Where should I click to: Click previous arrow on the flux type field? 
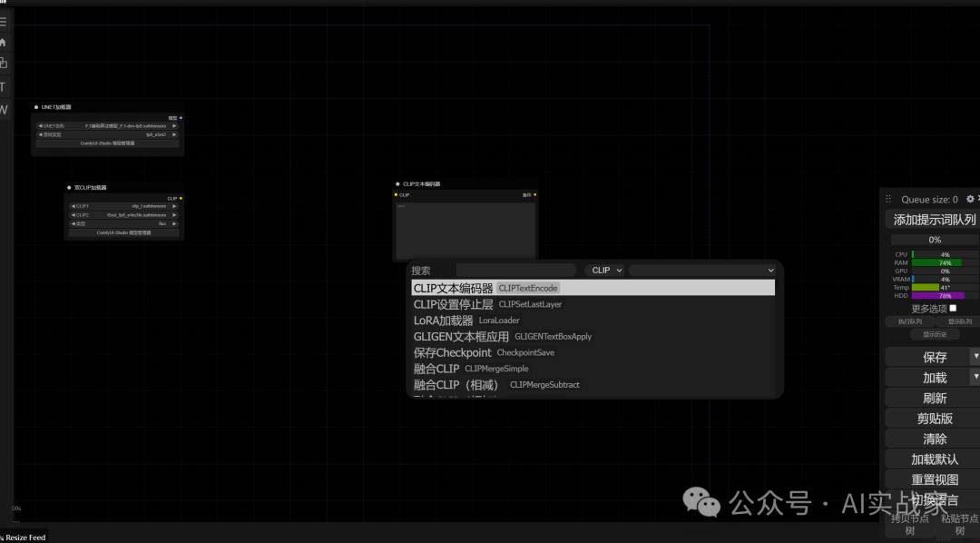coord(73,223)
